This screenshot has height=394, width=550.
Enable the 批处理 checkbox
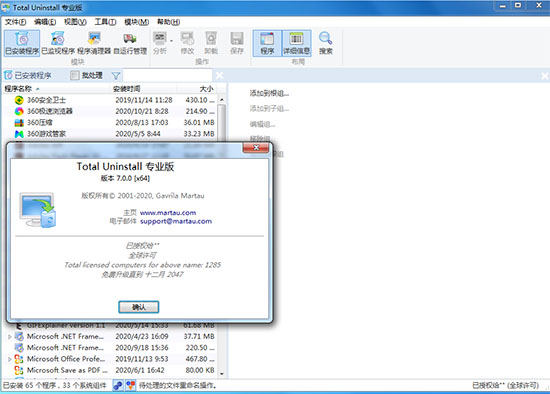(74, 75)
